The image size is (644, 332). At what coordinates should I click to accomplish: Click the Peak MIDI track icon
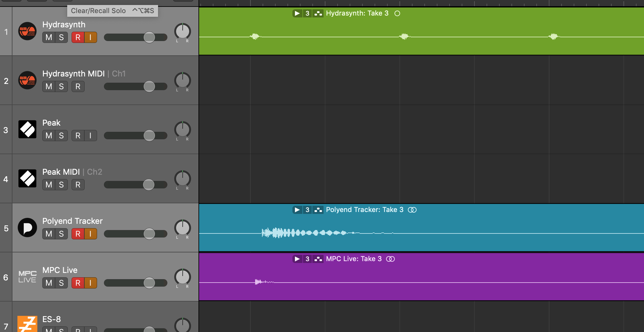tap(27, 178)
